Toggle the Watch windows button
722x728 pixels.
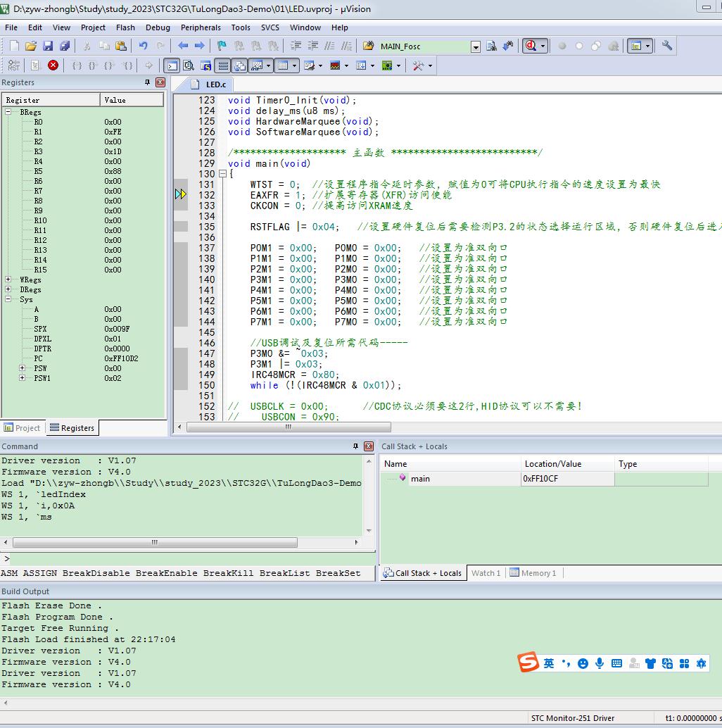point(257,66)
